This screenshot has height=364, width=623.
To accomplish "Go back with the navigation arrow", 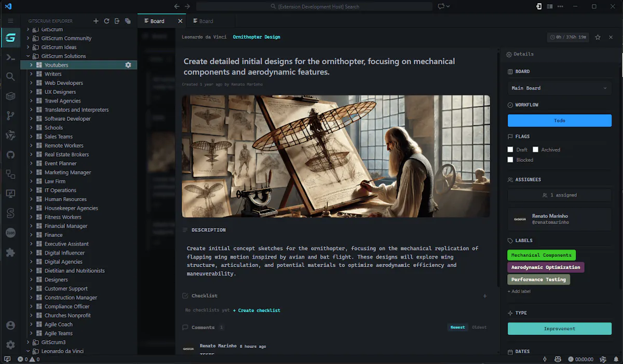I will click(x=177, y=6).
